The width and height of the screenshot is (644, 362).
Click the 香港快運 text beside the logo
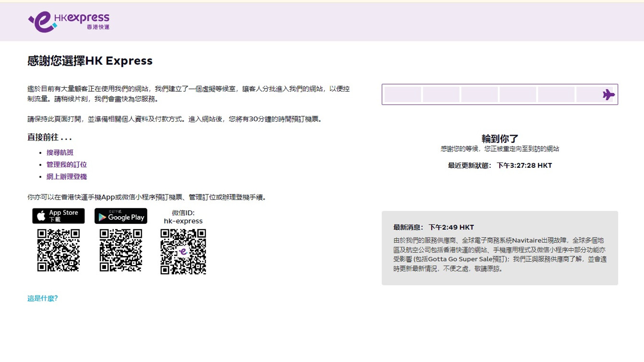[x=98, y=27]
